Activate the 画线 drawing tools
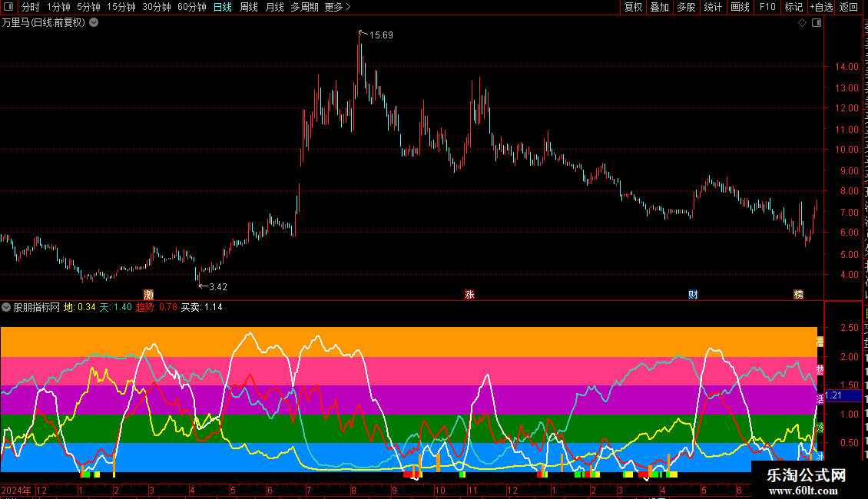This screenshot has width=868, height=499. pos(740,7)
